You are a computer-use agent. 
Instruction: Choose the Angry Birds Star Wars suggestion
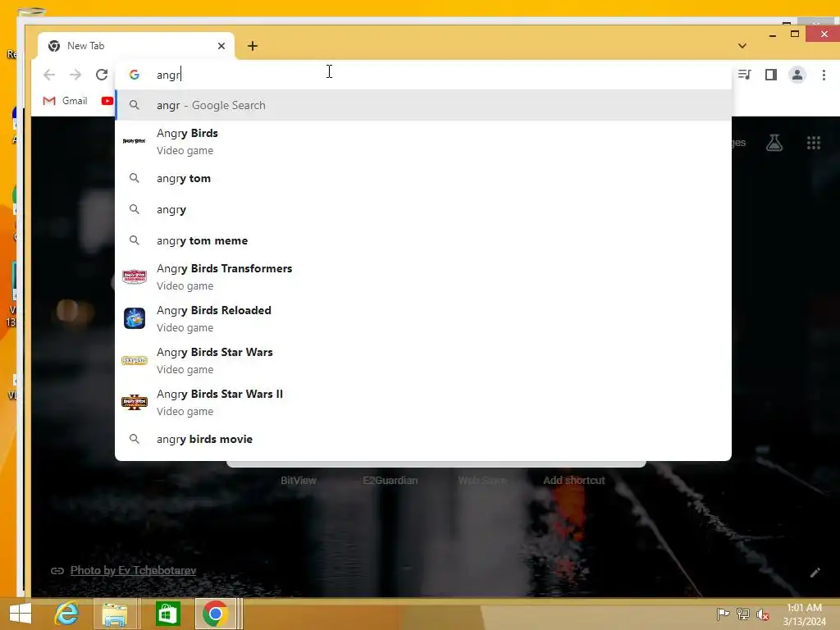click(x=423, y=361)
